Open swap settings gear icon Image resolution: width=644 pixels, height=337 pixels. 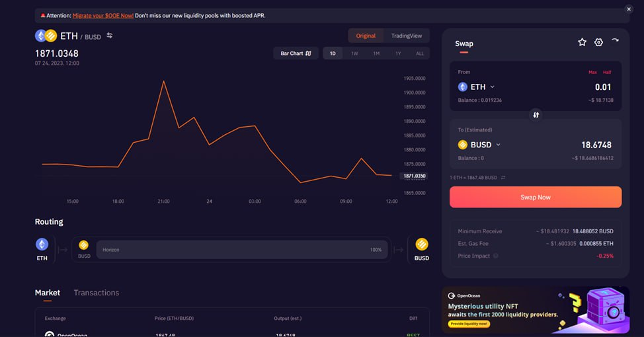point(598,42)
